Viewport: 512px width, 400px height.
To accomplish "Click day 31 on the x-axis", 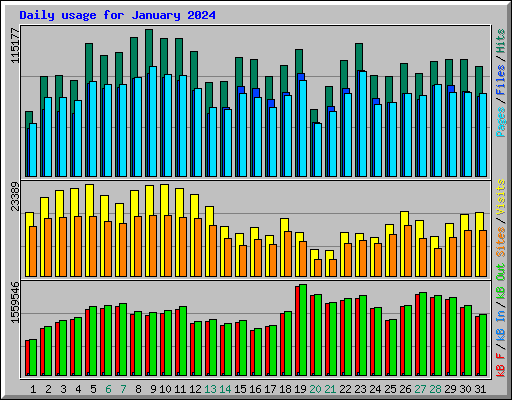I will [480, 389].
